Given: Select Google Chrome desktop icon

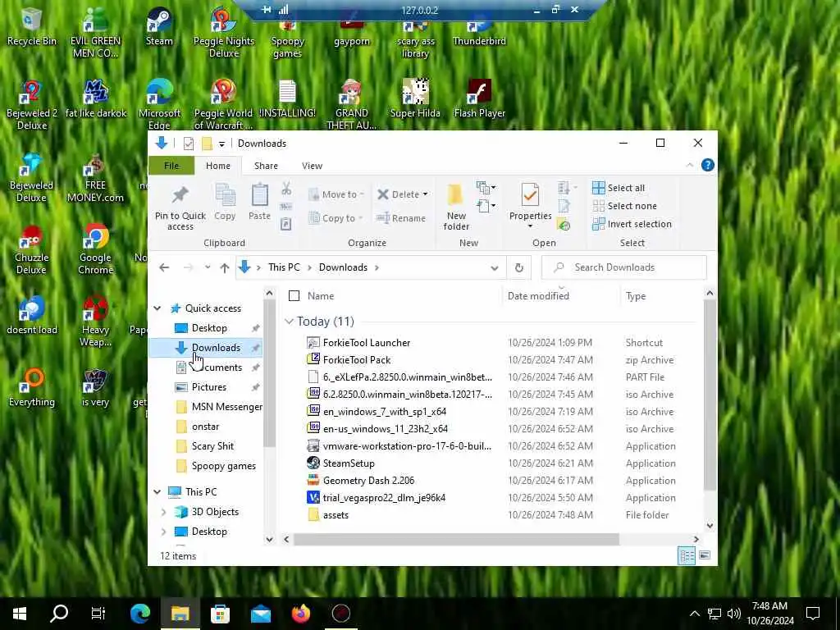Looking at the screenshot, I should coord(95,249).
